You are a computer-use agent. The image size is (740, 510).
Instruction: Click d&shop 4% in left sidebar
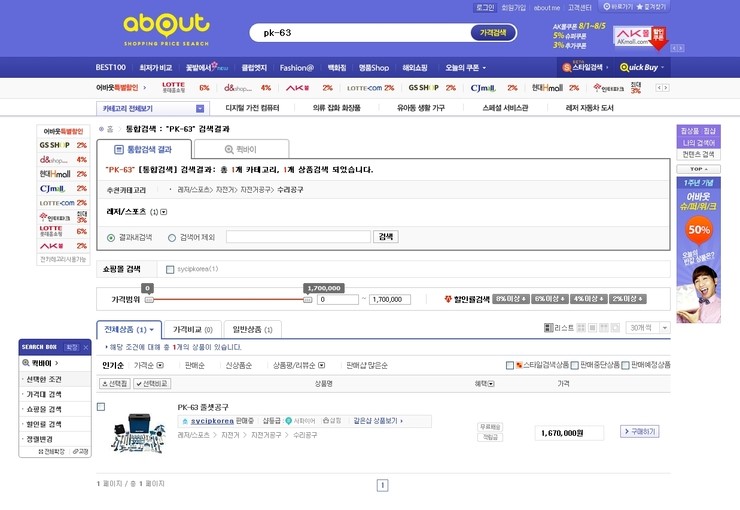coord(63,159)
